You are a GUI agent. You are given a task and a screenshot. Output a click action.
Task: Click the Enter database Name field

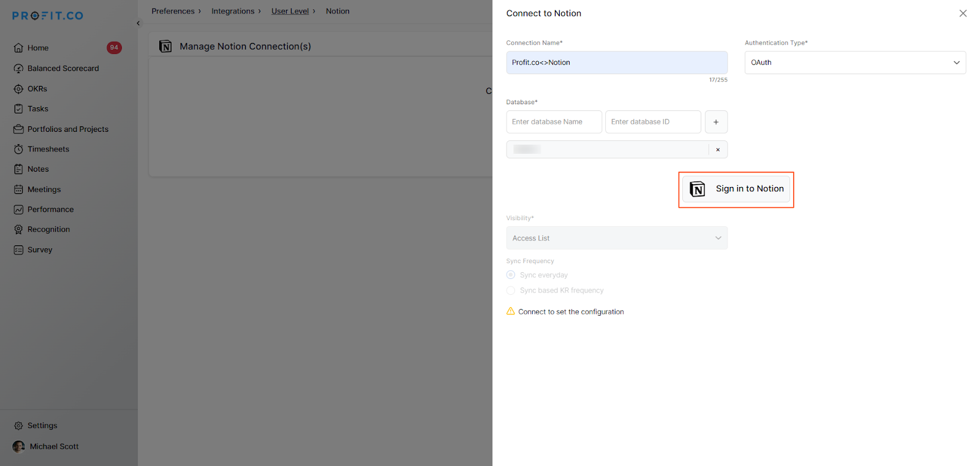(x=554, y=122)
